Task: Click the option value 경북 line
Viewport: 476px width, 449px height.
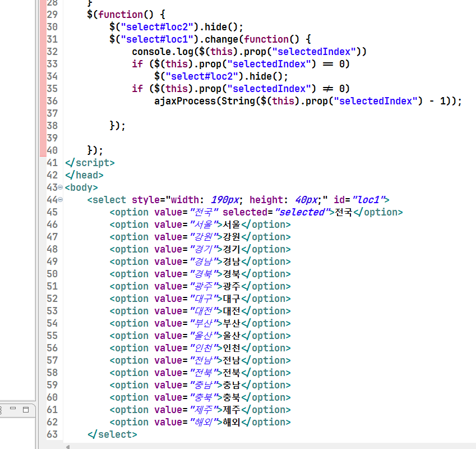Action: click(x=200, y=274)
